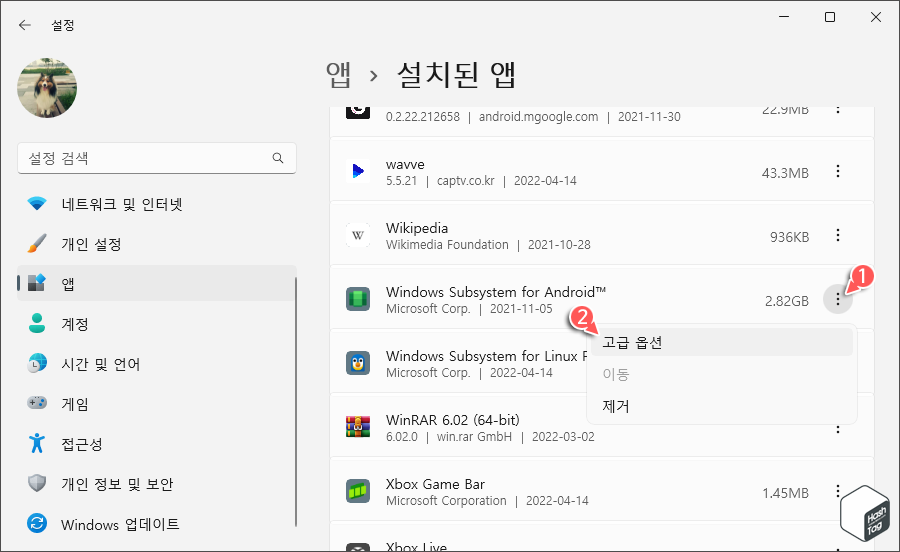The height and width of the screenshot is (552, 900).
Task: Click the Wikipedia app icon
Action: point(358,235)
